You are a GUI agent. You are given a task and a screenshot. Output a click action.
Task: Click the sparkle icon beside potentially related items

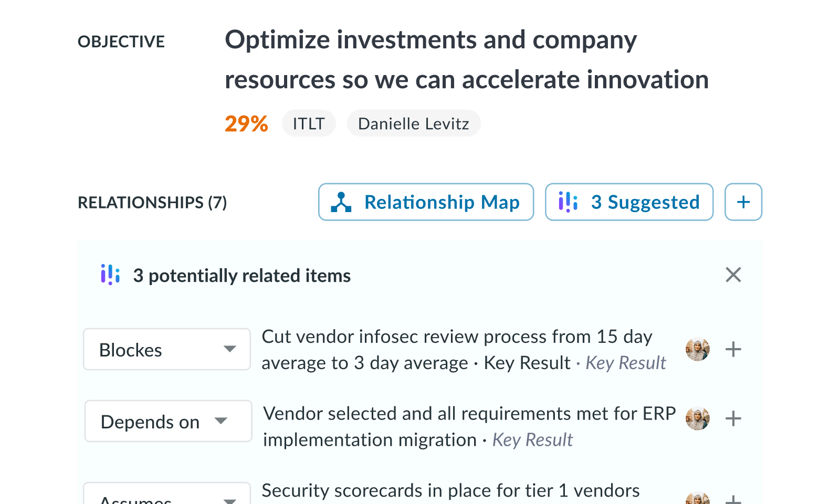tap(110, 275)
